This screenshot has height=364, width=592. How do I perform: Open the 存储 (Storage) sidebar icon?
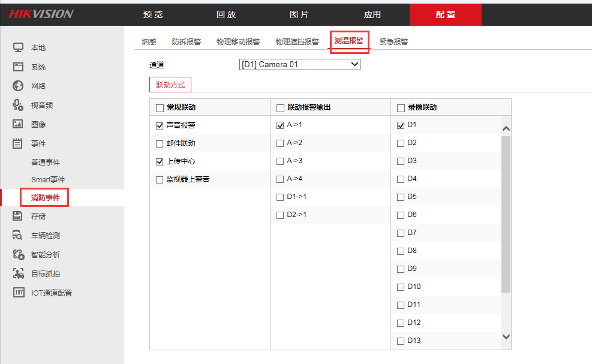click(17, 216)
